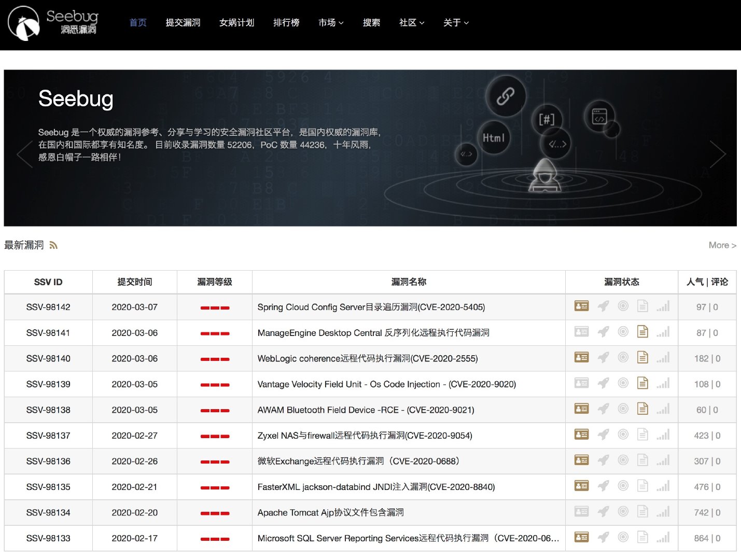Open the SSV-98137 Zyxel NAS vulnerability entry
Screen dimensions: 741x560
click(365, 436)
